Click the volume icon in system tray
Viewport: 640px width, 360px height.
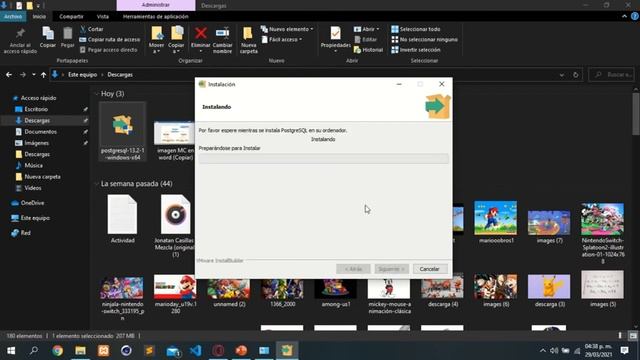(x=554, y=351)
